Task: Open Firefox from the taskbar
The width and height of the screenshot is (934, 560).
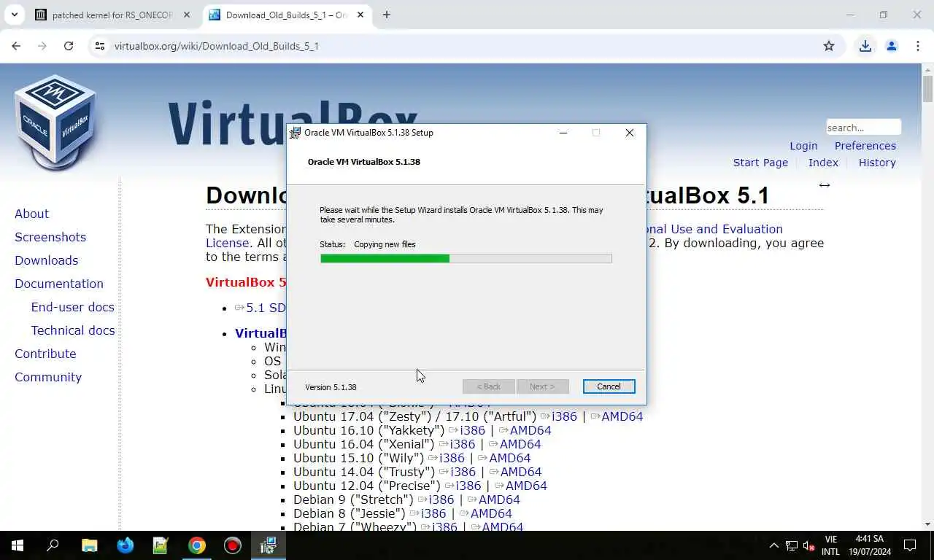Action: click(x=126, y=545)
